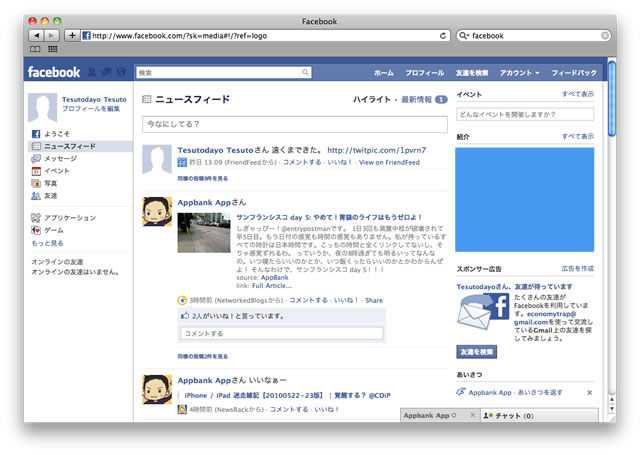Viewport: 640px width, 455px height.
Task: Click the 友達を検索 button in the ad
Action: (x=476, y=352)
